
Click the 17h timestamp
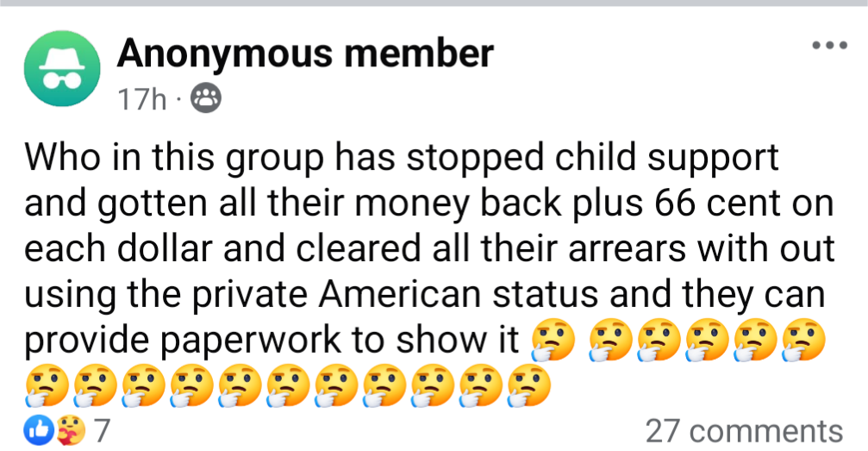click(x=141, y=99)
